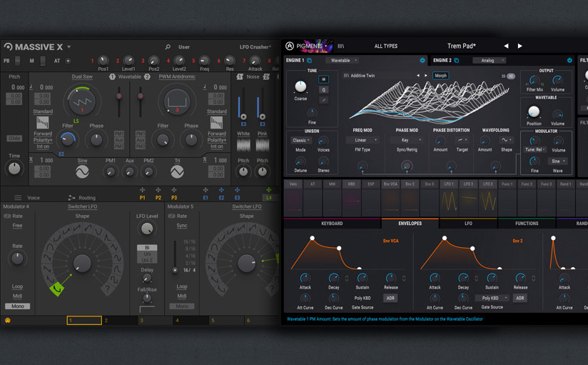Screen dimensions: 588x365
Task: Switch to the Envelopes tab
Action: coord(410,224)
